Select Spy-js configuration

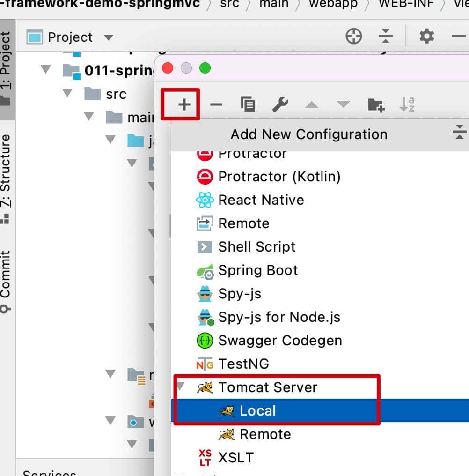320,294
